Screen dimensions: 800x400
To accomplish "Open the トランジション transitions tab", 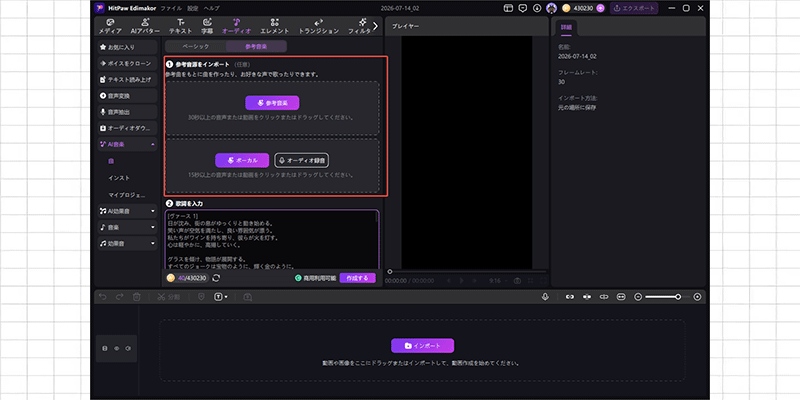I will coord(318,27).
